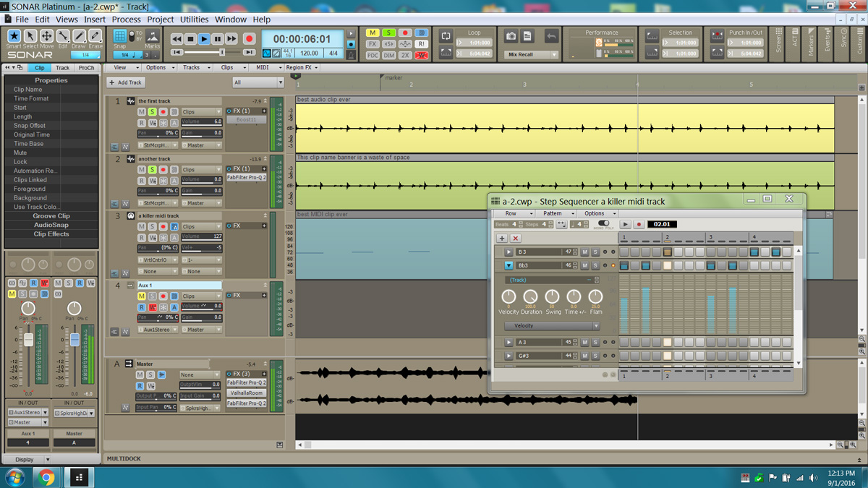Switch the Mono/Poly toggle in Step Sequencer
Screen dimensions: 868x488
(x=603, y=224)
